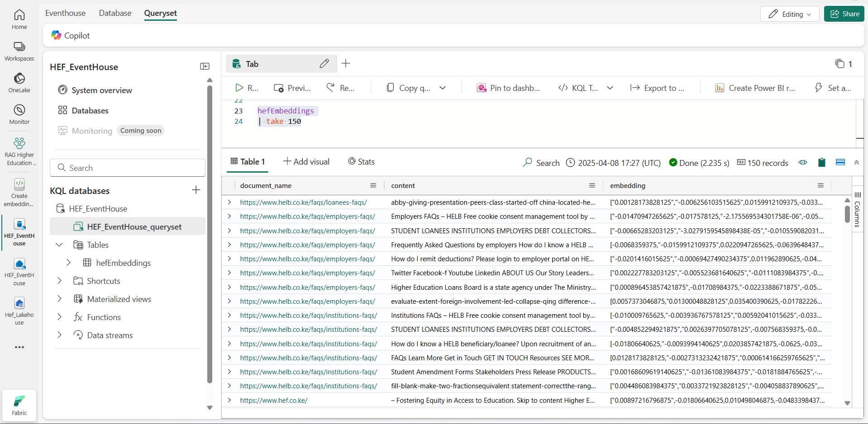Screen dimensions: 868x424
Task: Switch to the Database tab
Action: (x=115, y=13)
